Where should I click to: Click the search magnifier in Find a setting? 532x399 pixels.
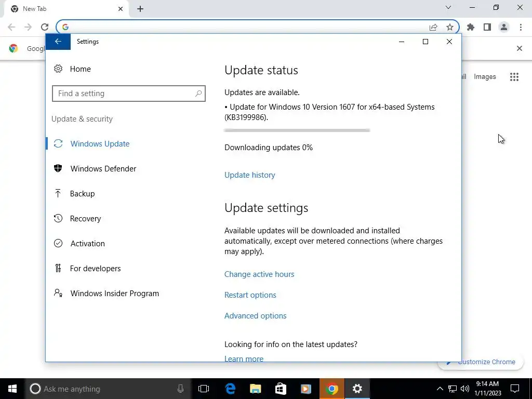tap(198, 94)
